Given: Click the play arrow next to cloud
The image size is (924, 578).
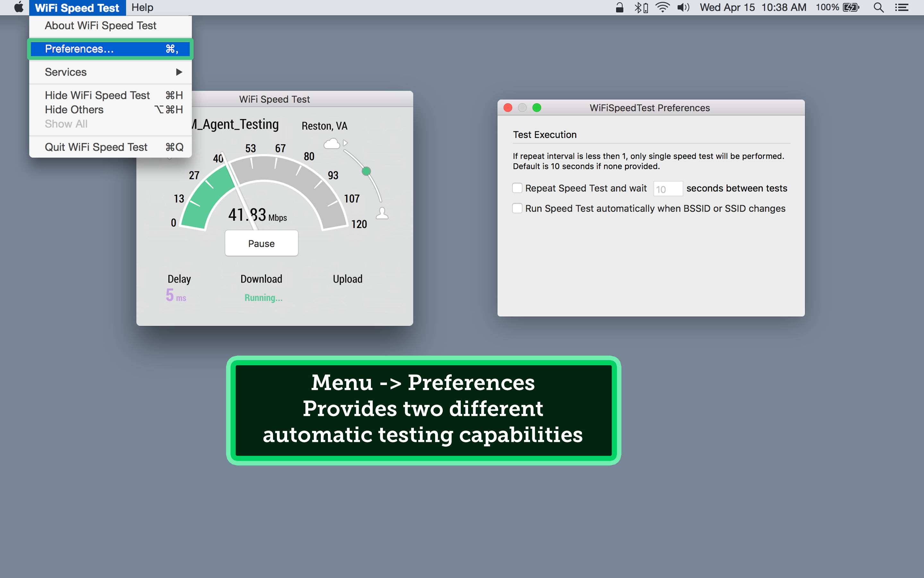Looking at the screenshot, I should [x=345, y=143].
